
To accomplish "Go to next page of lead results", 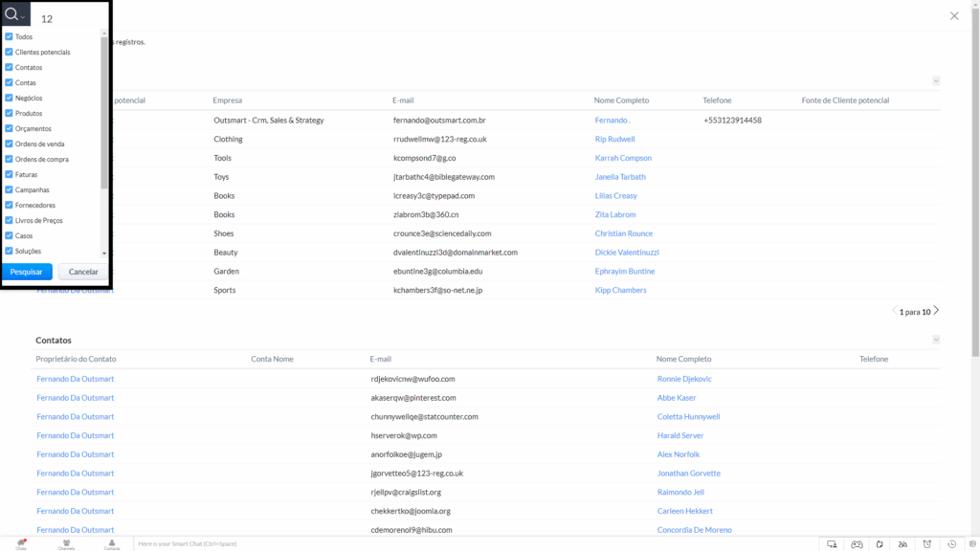I will tap(936, 311).
